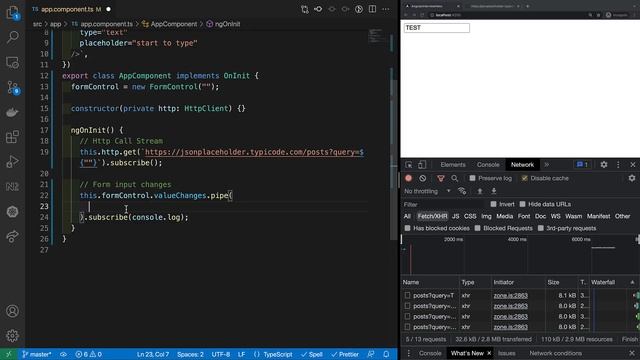Toggle the network filter funnel icon
Viewport: 640px width, 360px height.
coord(440,178)
